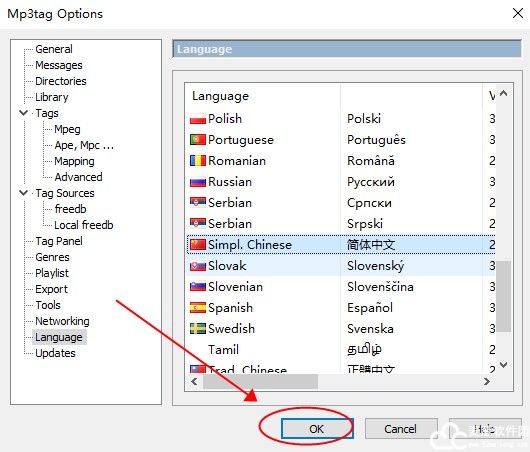The height and width of the screenshot is (452, 530).
Task: Click the horizontal scrollbar thumb
Action: pos(260,382)
